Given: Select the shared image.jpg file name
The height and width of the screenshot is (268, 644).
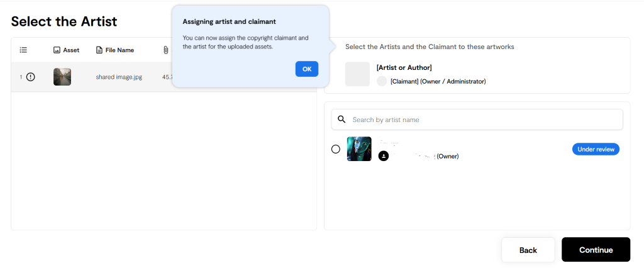Looking at the screenshot, I should coord(119,77).
